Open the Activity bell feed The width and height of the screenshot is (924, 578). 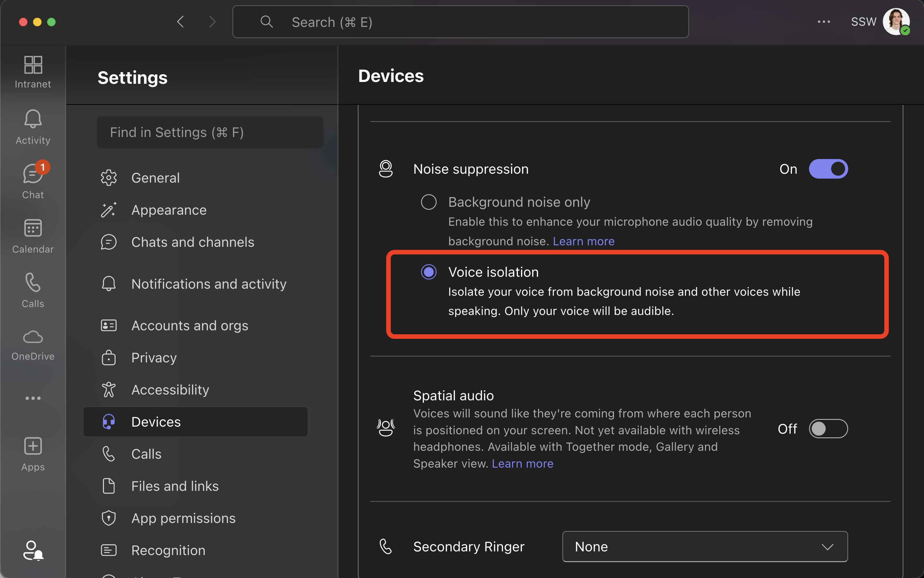click(33, 127)
